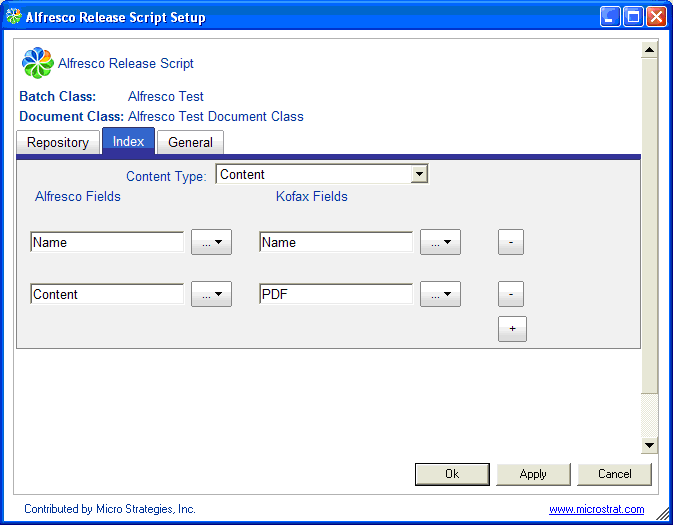Click the window's bottom-right resize grip

664,514
